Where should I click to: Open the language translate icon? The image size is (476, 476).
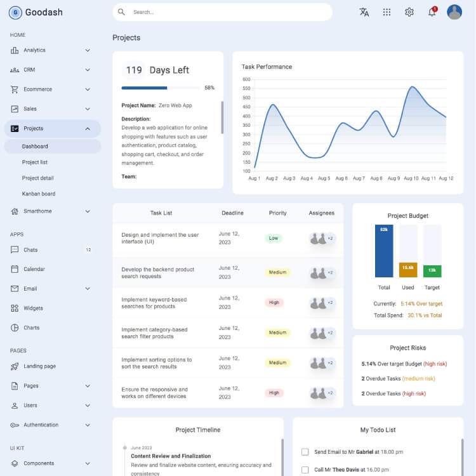click(364, 12)
